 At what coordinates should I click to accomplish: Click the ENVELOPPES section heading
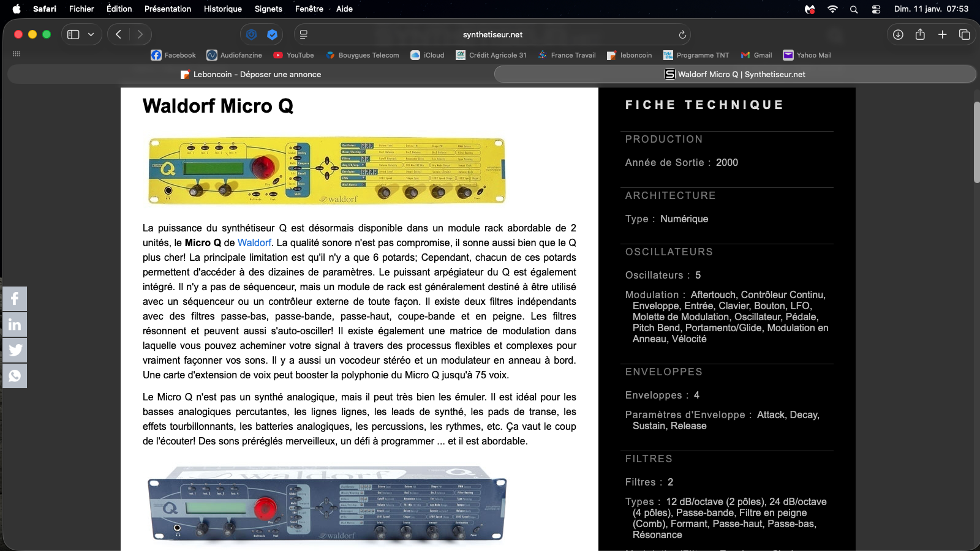click(664, 372)
